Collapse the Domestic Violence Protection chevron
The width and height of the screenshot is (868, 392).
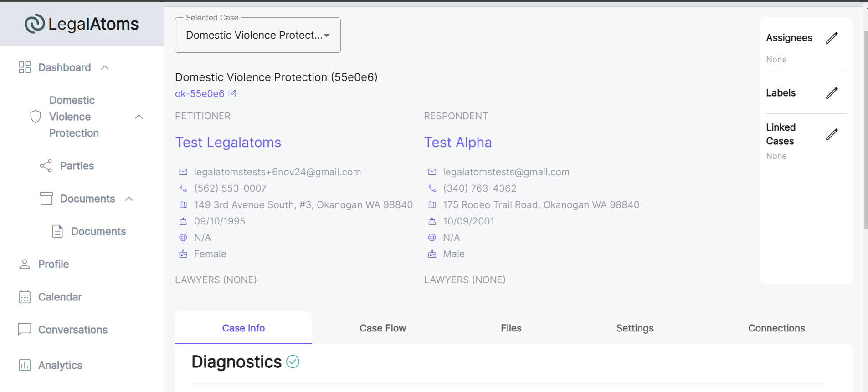[x=139, y=117]
